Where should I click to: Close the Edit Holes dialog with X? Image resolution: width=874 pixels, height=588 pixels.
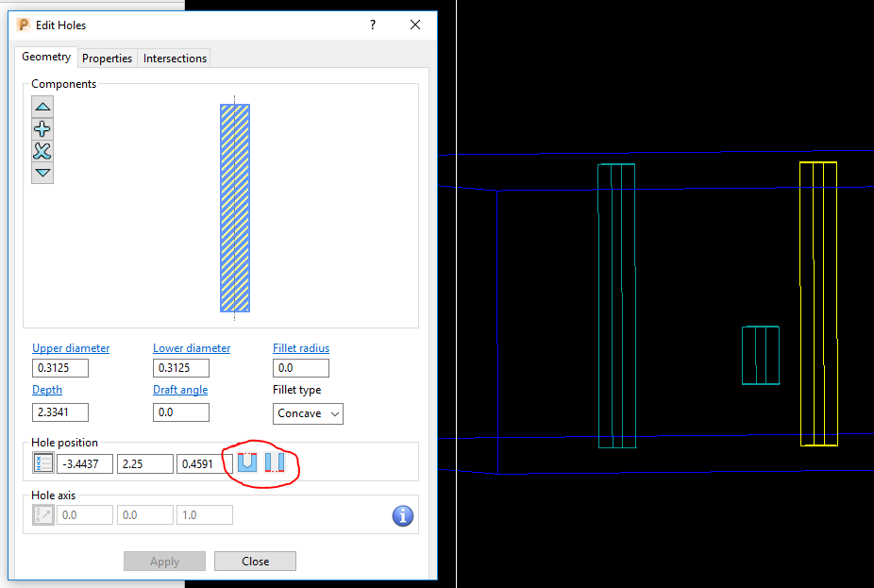tap(415, 25)
